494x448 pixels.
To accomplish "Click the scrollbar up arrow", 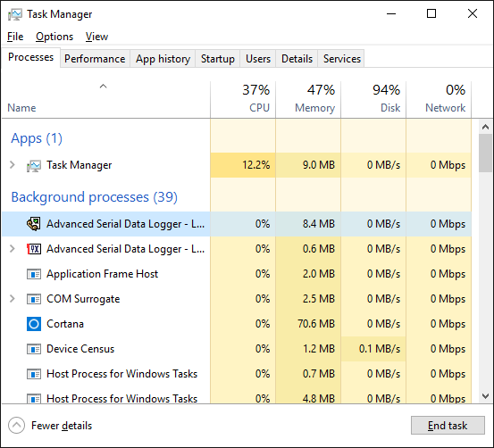I will point(485,127).
